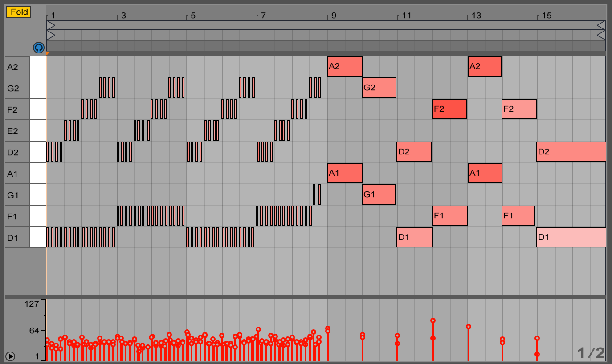Click bar 11 in the time ruler
The height and width of the screenshot is (364, 612).
coord(406,16)
